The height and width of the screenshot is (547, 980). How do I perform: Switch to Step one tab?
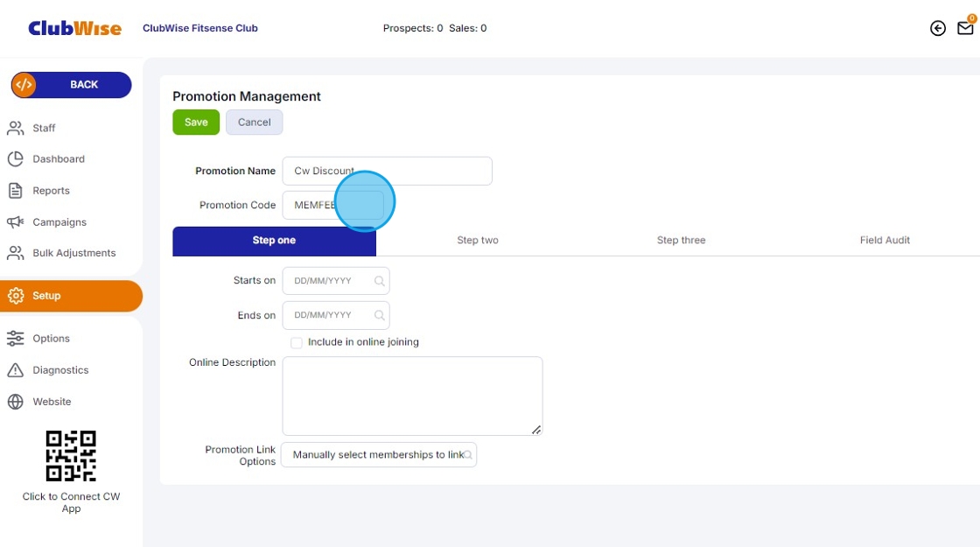(x=274, y=241)
